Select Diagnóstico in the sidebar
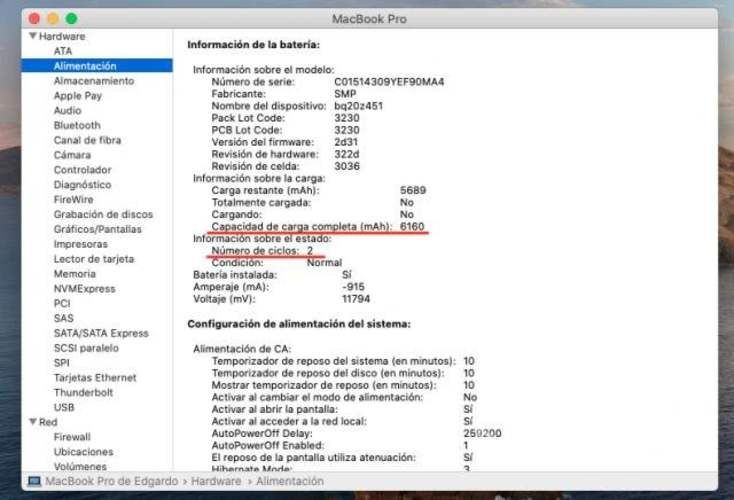 (82, 185)
